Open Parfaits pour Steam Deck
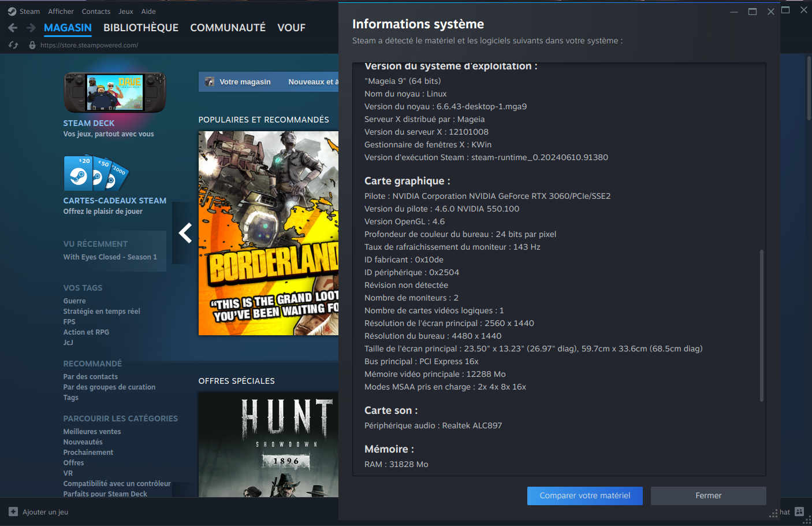This screenshot has height=526, width=812. (105, 494)
